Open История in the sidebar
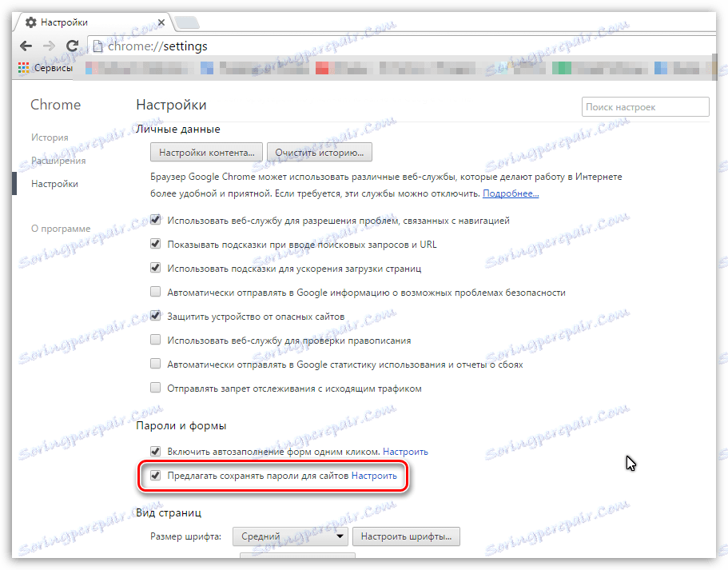Screen dimensions: 728x570 pos(50,138)
